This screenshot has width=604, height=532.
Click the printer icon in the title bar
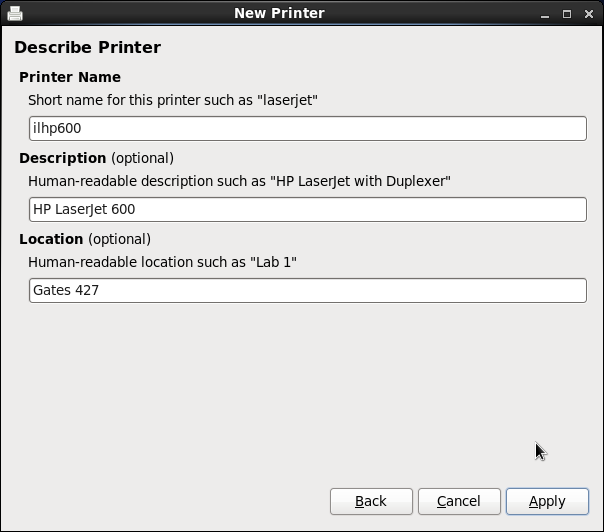click(15, 13)
